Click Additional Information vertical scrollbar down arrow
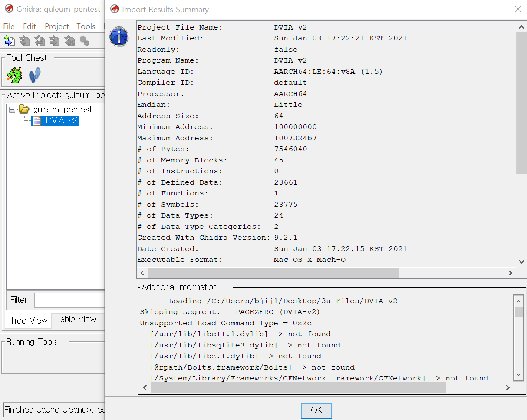This screenshot has width=527, height=420. point(519,376)
